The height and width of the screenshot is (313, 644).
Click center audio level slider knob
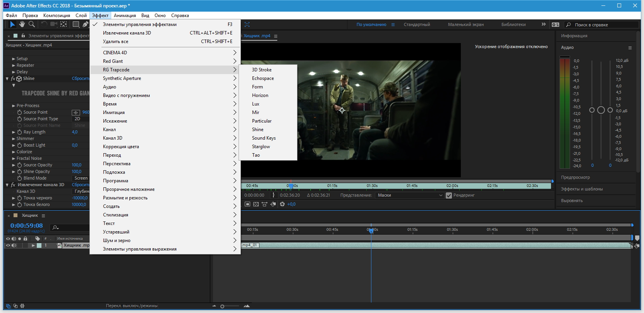click(x=601, y=110)
